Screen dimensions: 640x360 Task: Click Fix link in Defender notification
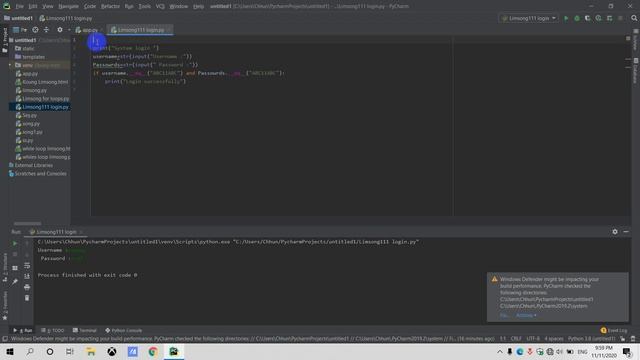[503, 315]
